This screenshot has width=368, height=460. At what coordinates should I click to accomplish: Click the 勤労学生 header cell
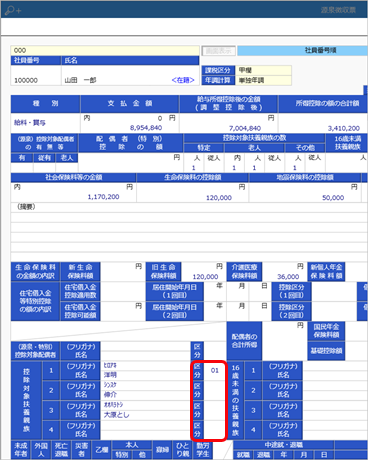tap(203, 450)
